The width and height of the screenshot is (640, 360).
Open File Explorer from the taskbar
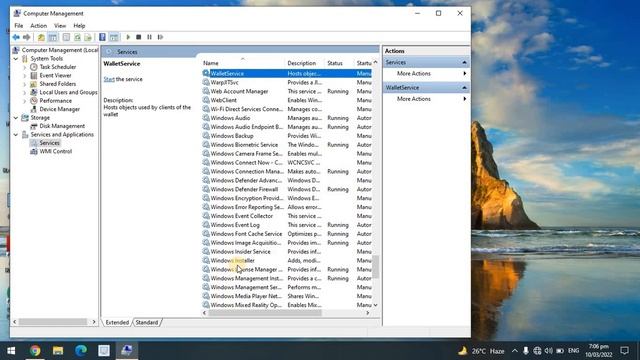[x=58, y=351]
